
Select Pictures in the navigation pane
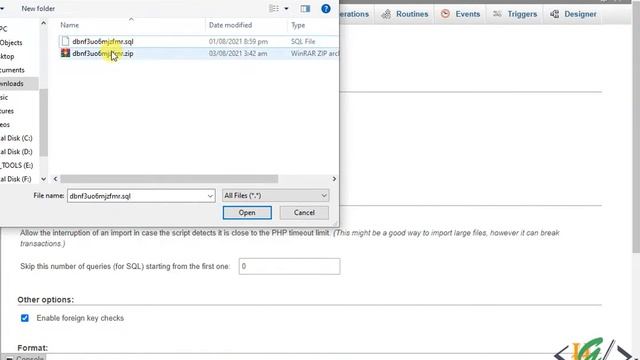[x=7, y=111]
